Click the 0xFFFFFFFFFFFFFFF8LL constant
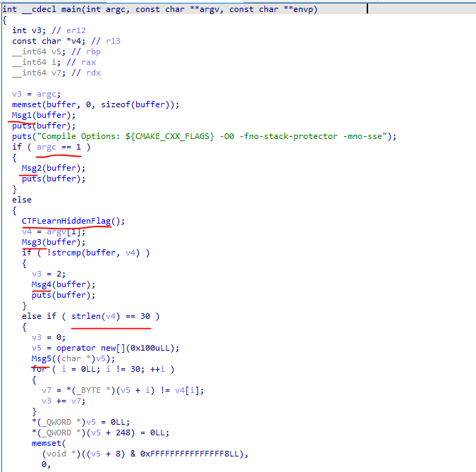The image size is (476, 472). coord(190,454)
